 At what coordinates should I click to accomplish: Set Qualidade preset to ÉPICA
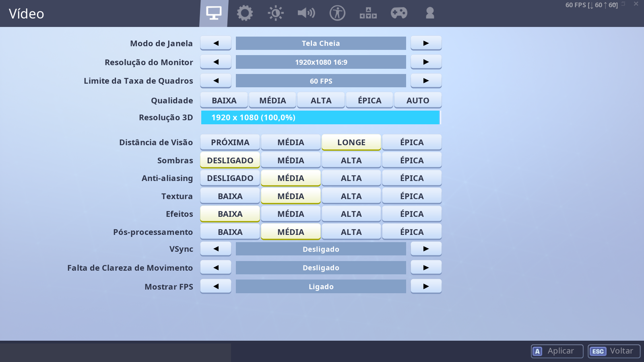point(369,100)
